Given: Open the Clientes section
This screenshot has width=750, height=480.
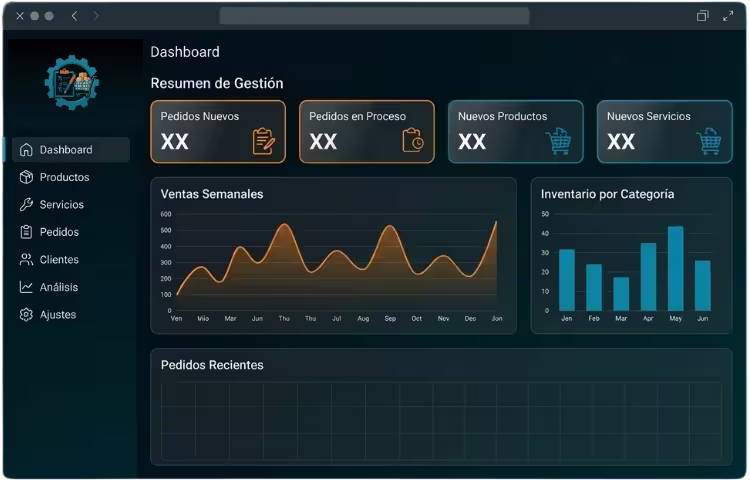Looking at the screenshot, I should click(71, 260).
